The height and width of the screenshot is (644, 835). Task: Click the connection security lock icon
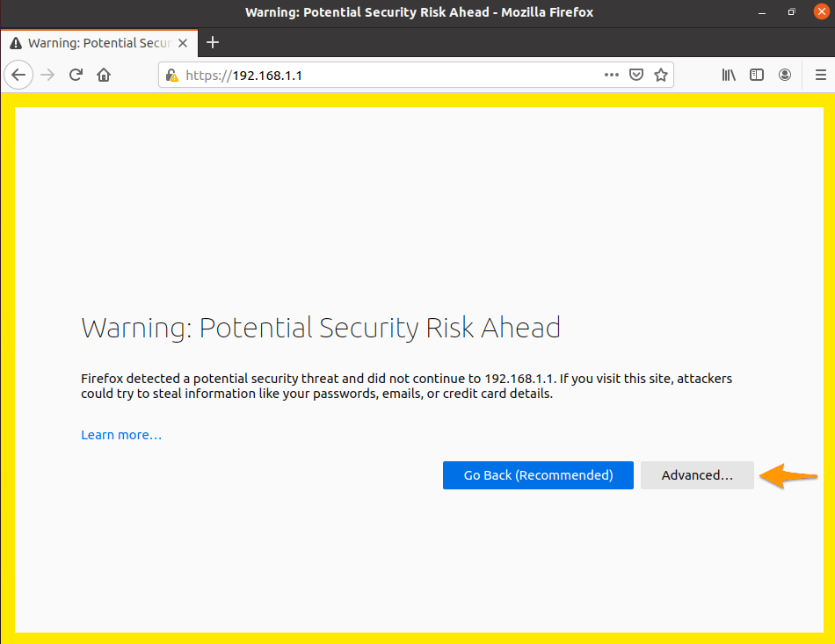tap(173, 76)
